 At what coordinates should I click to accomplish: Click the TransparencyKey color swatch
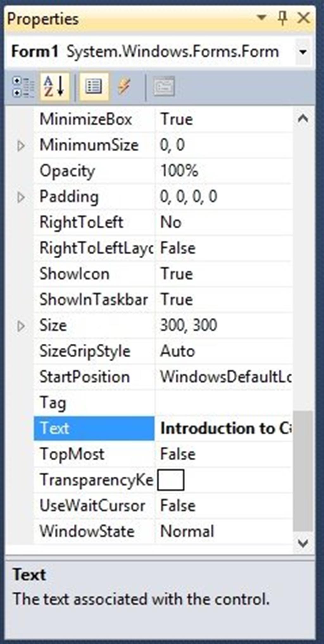coord(171,480)
